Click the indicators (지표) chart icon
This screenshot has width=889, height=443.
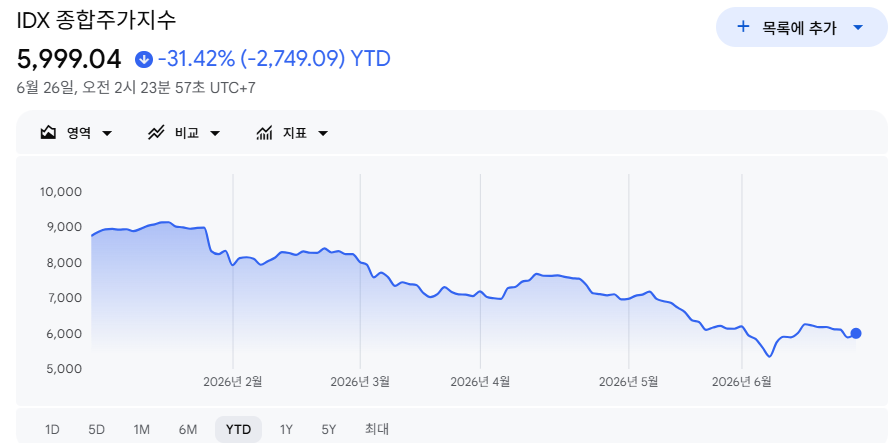(264, 133)
